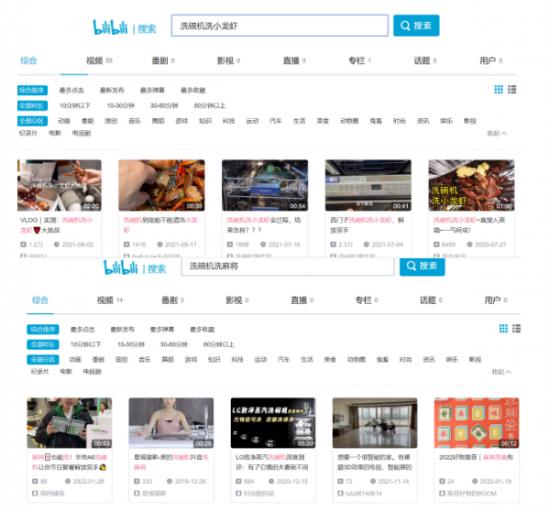This screenshot has height=512, width=550.
Task: Collapse category filters with 收起 on 小龙虾 page
Action: [x=497, y=133]
